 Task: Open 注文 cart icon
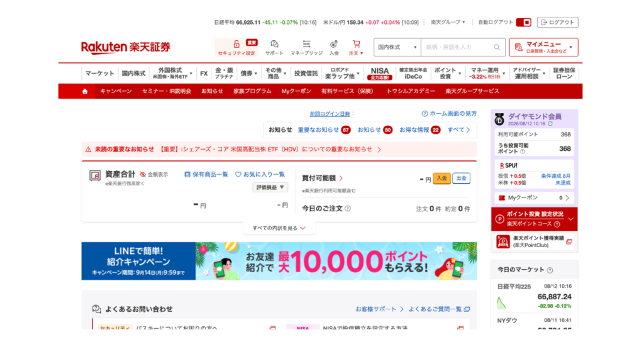tap(356, 43)
